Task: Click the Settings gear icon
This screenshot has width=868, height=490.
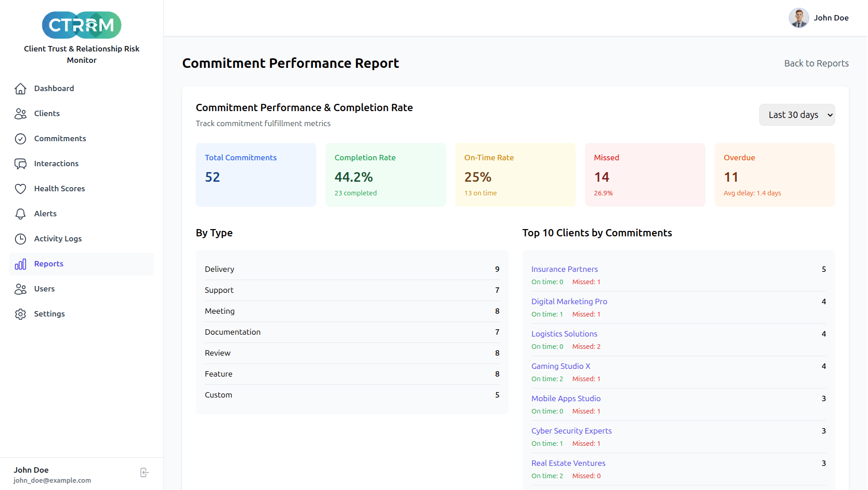Action: tap(20, 314)
